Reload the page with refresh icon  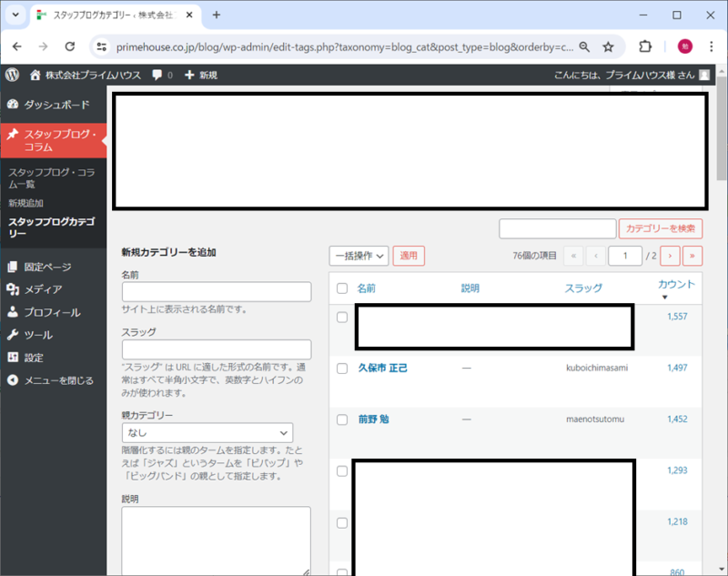(70, 46)
